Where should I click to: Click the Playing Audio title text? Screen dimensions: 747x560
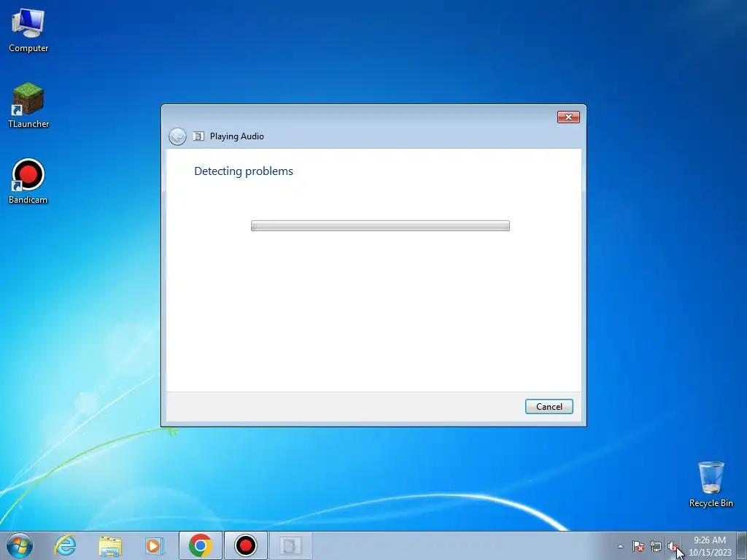[x=237, y=136]
